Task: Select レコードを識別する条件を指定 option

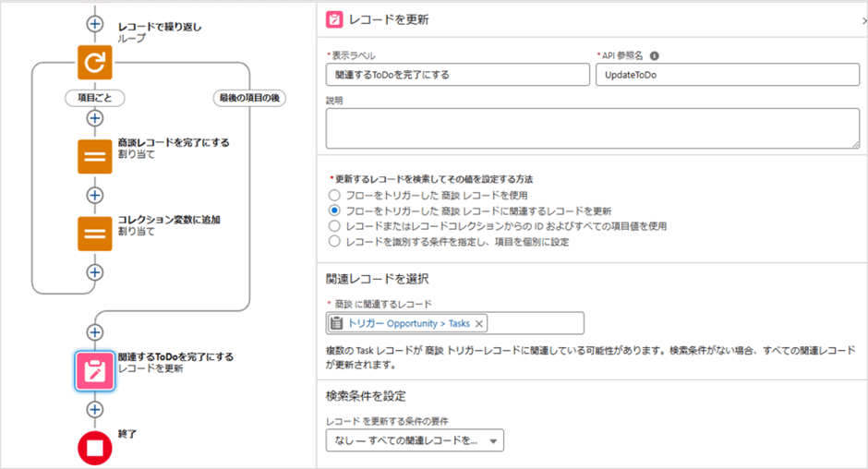Action: [333, 241]
